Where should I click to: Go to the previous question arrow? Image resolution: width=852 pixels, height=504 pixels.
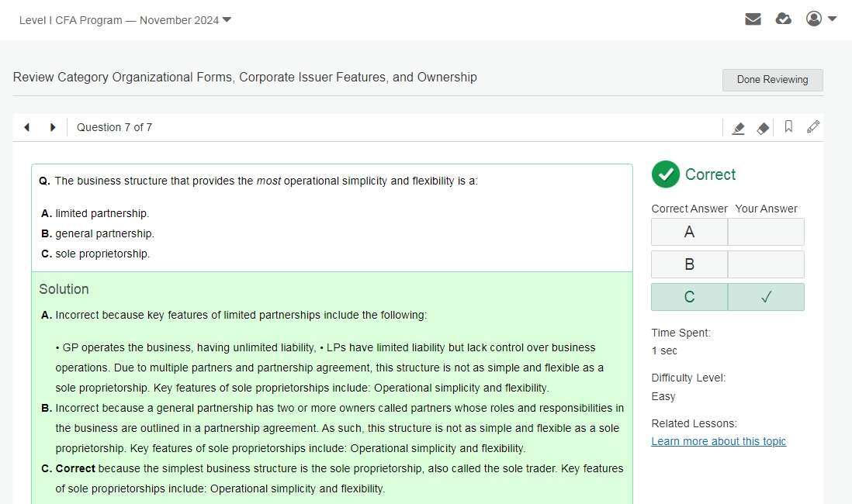point(27,127)
